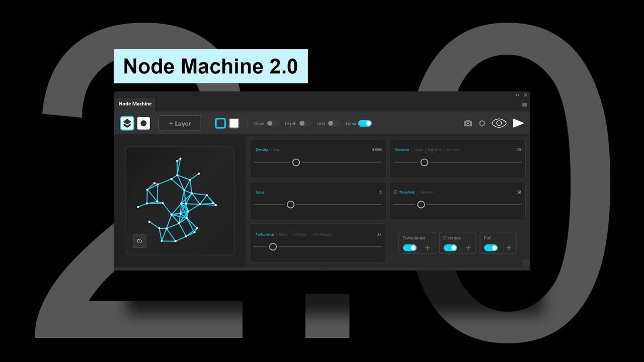Click the Threshold slider handle
This screenshot has height=362, width=644.
[x=421, y=205]
